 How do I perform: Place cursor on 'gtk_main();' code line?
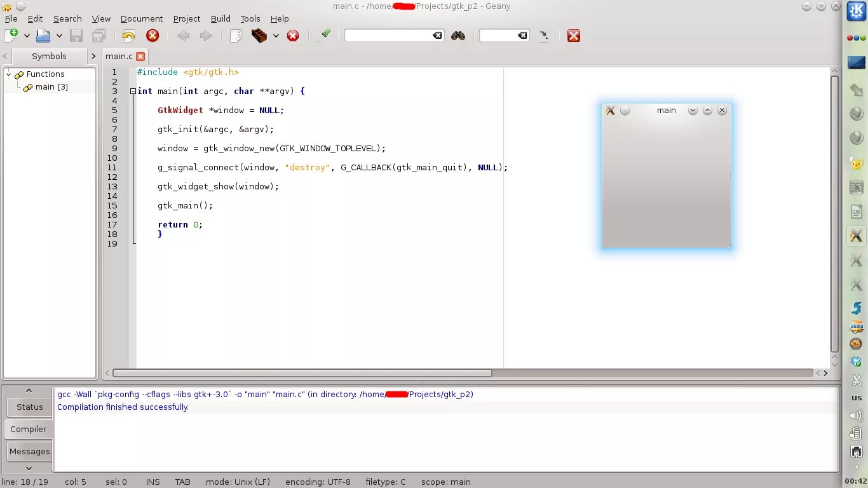click(x=185, y=205)
